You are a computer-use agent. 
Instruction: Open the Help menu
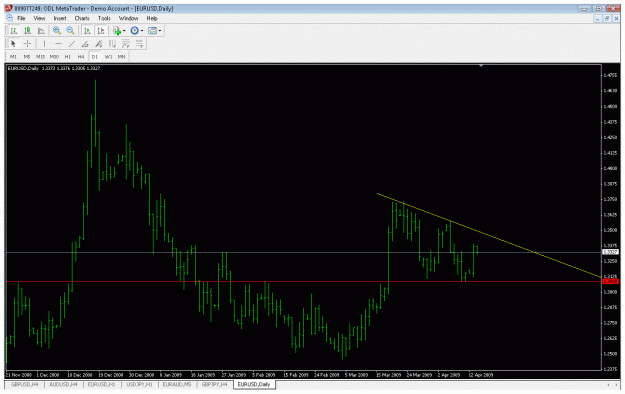(x=152, y=18)
